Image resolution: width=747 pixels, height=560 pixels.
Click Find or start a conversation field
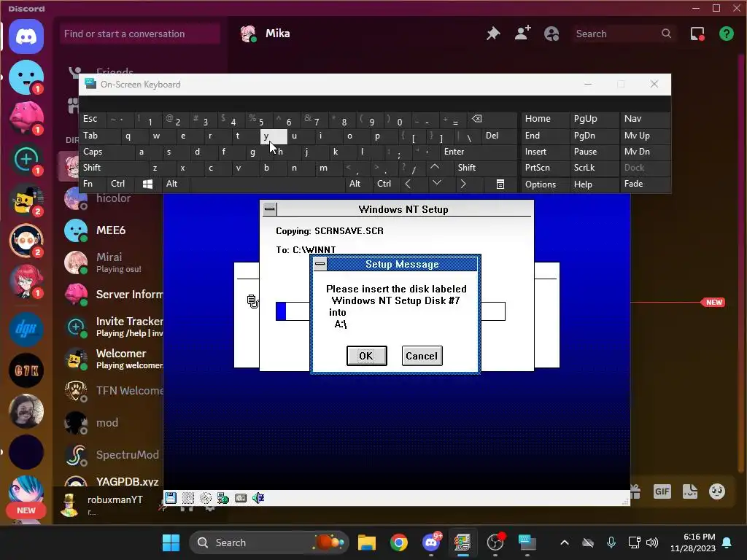point(139,34)
